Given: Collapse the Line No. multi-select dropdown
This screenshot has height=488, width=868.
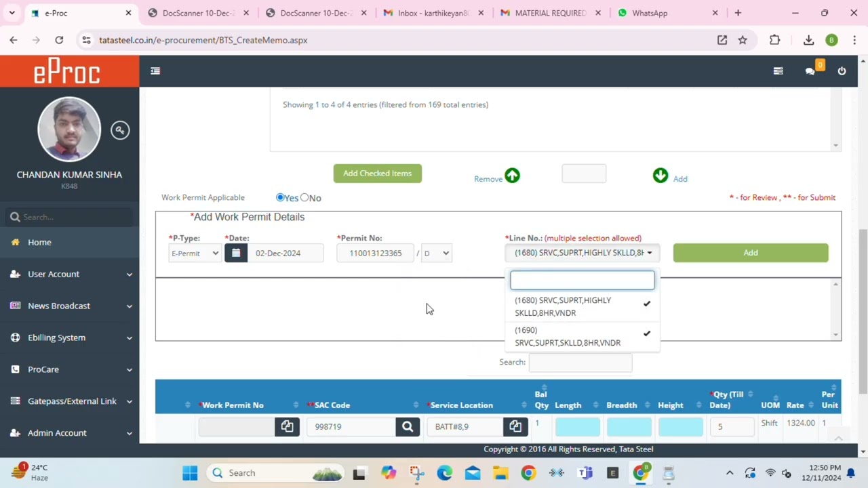Looking at the screenshot, I should coord(582,253).
